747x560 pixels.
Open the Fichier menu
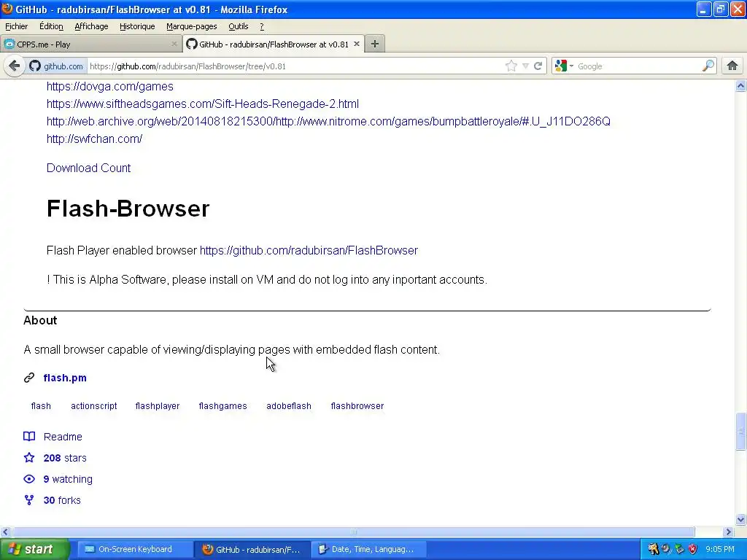click(17, 26)
